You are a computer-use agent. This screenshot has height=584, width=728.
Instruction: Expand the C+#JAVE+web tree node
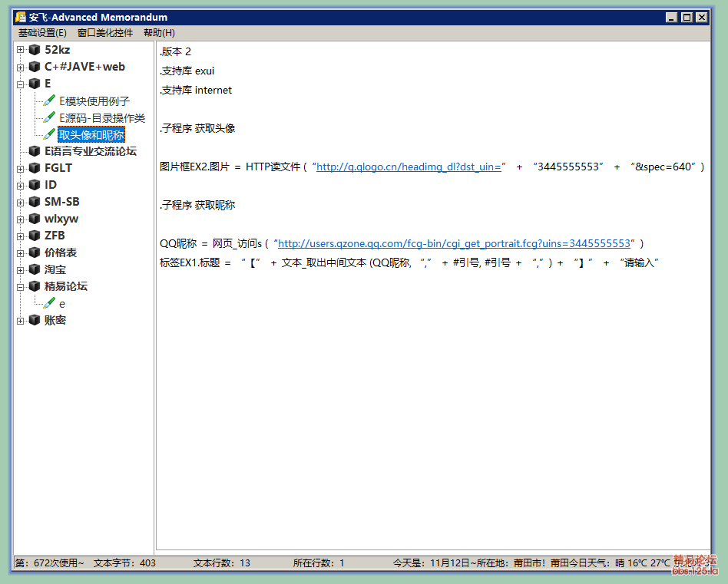(21, 67)
